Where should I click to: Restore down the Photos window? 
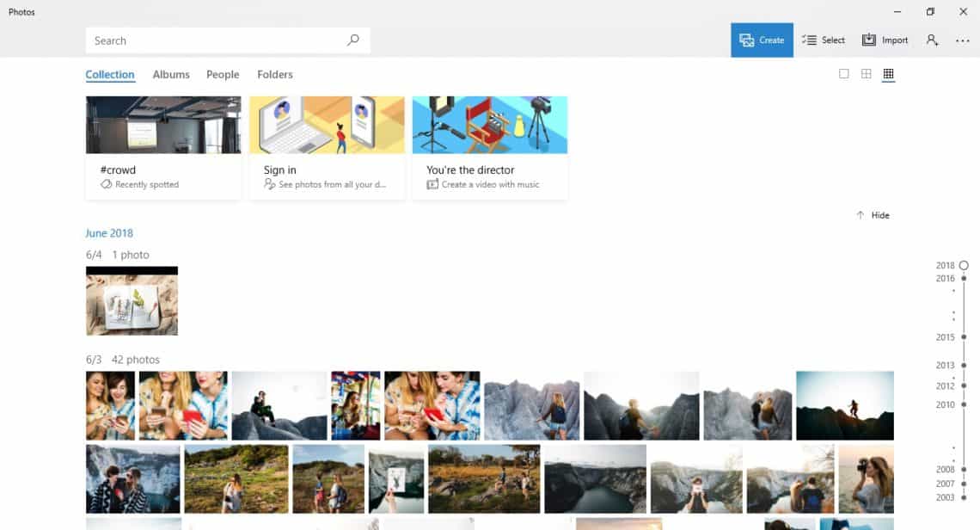click(930, 11)
